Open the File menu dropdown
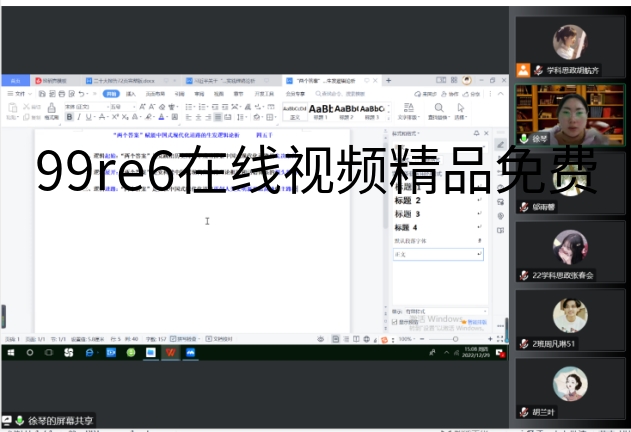 (x=19, y=94)
